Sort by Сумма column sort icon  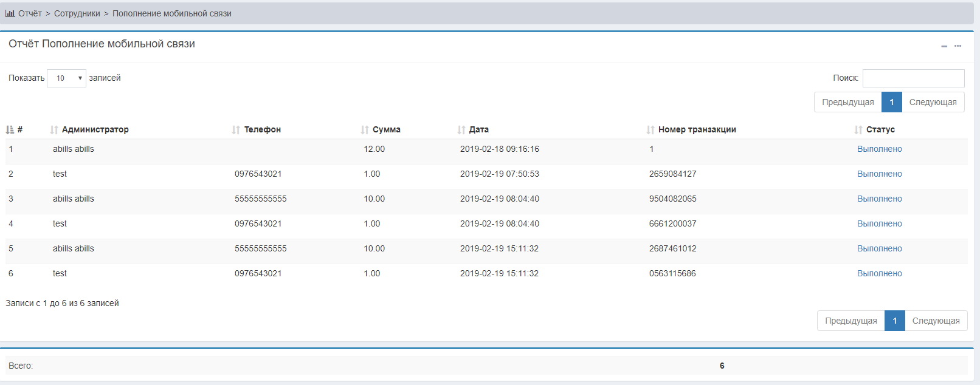click(x=365, y=130)
